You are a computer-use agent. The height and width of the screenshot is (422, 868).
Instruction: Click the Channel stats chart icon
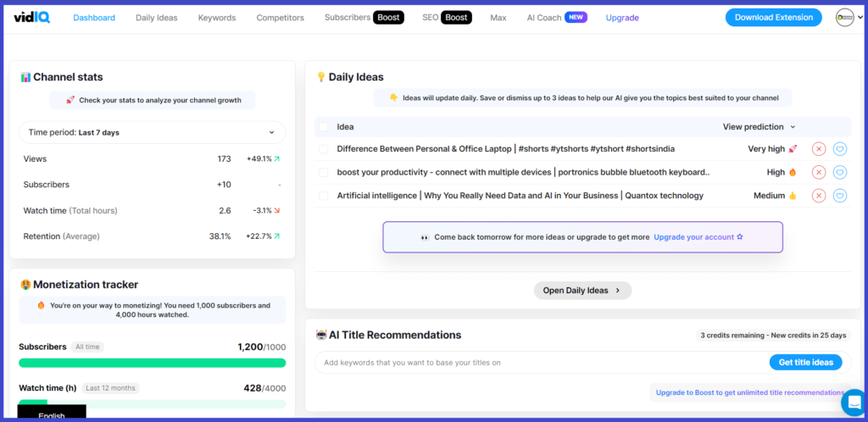(x=25, y=77)
